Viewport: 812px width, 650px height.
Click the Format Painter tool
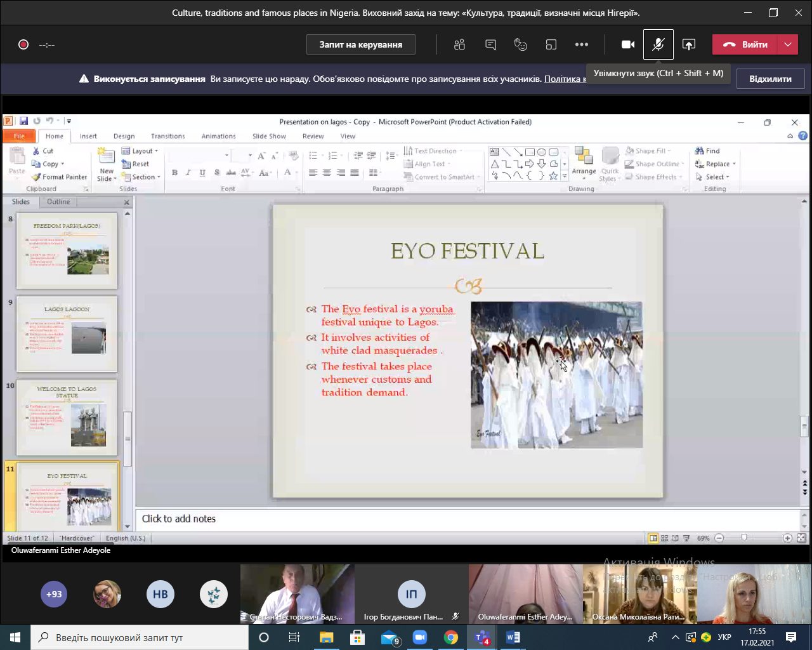tap(59, 177)
